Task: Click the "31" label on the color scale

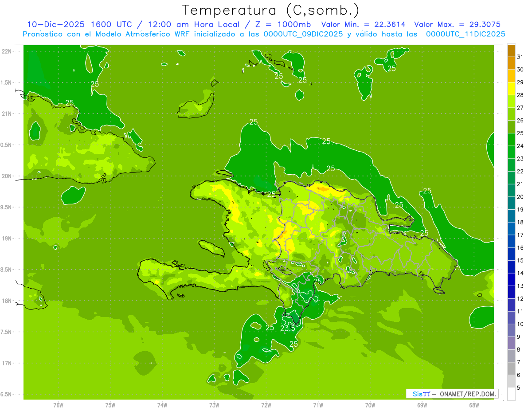Action: coord(520,57)
